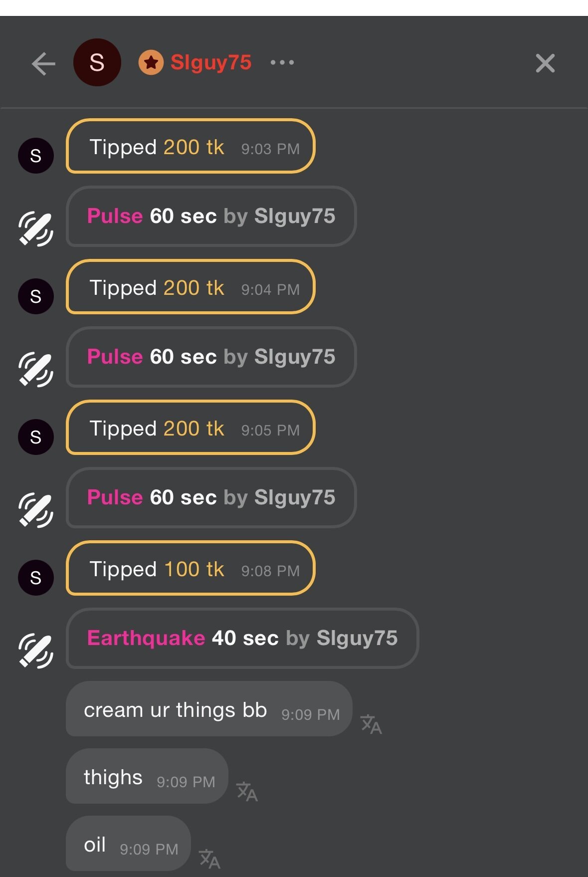This screenshot has height=877, width=588.
Task: Click the 'oil' chat message bubble
Action: [128, 844]
